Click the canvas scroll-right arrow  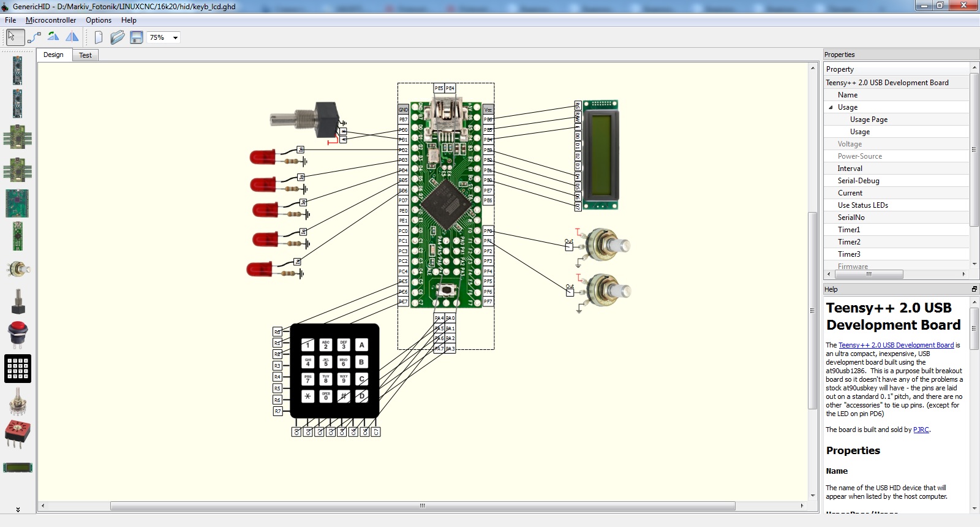[x=802, y=506]
